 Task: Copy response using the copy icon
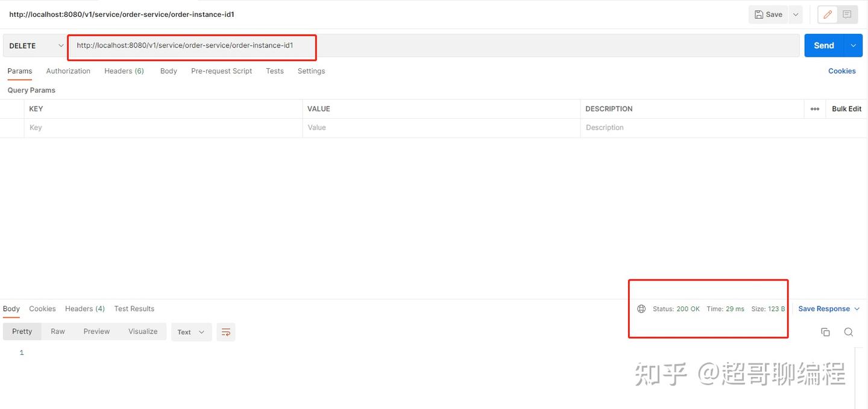(825, 332)
